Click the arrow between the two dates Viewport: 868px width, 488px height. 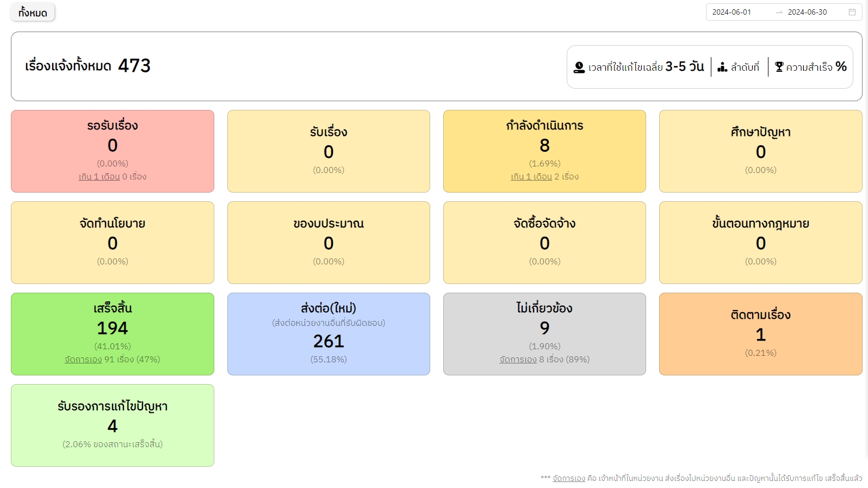(779, 12)
